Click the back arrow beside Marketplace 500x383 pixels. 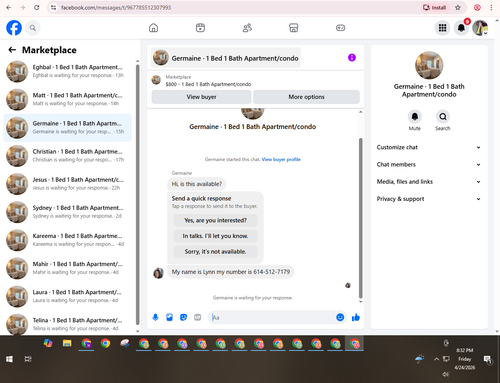coord(12,50)
